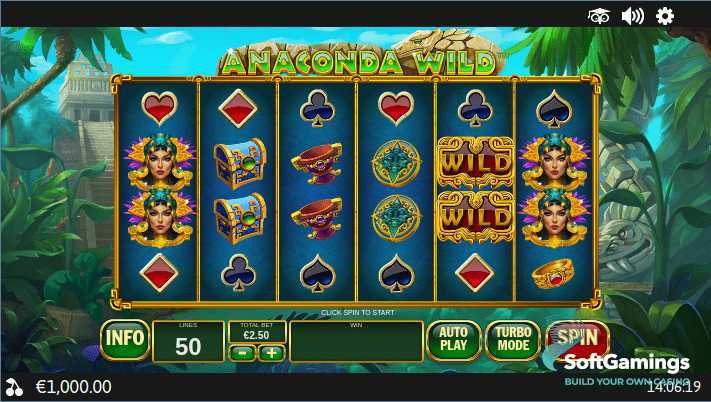
Task: Increase total bet with plus button
Action: 271,353
